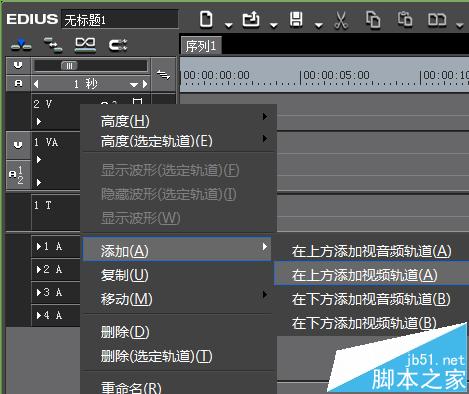The image size is (469, 394).
Task: Expand the 3 A audio track
Action: click(x=39, y=292)
